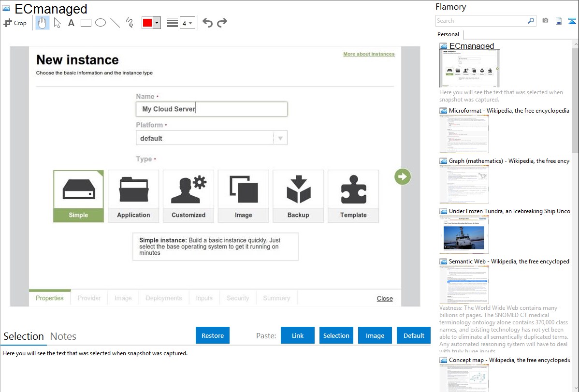Select the freehand scribble tool

coord(130,23)
